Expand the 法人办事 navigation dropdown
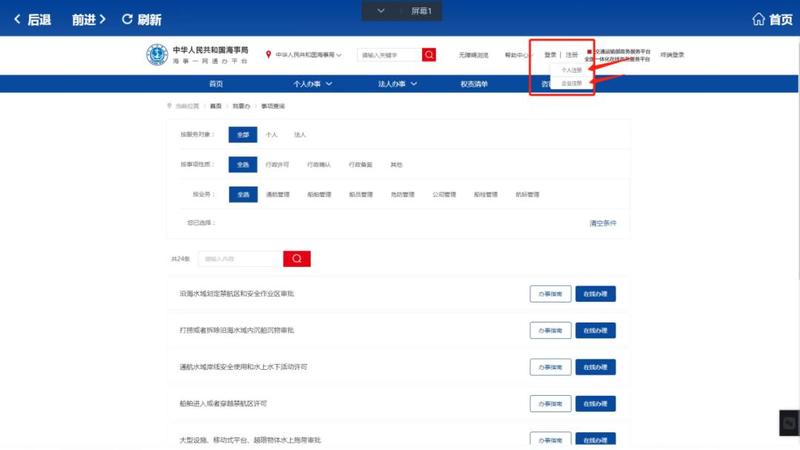This screenshot has height=450, width=800. click(x=397, y=84)
